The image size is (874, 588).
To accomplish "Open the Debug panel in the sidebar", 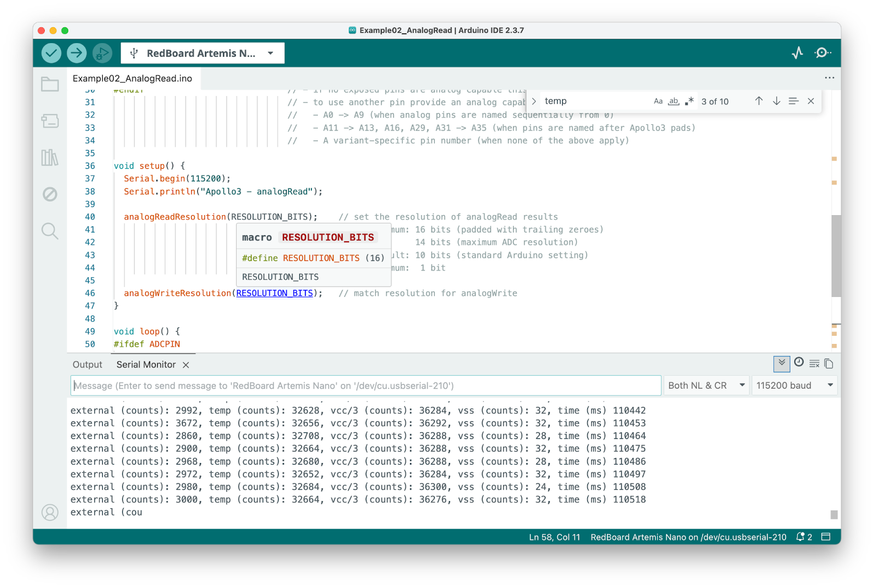I will tap(50, 194).
